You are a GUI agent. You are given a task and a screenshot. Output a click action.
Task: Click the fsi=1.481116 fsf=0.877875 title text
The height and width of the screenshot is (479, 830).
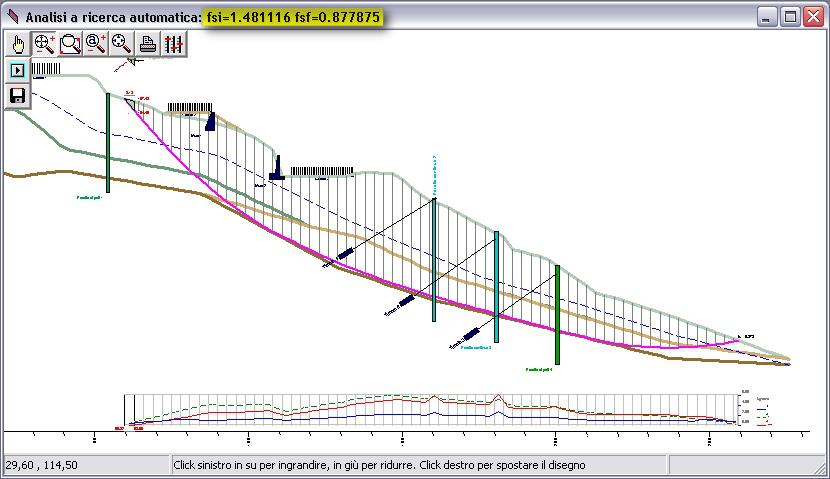[x=293, y=17]
